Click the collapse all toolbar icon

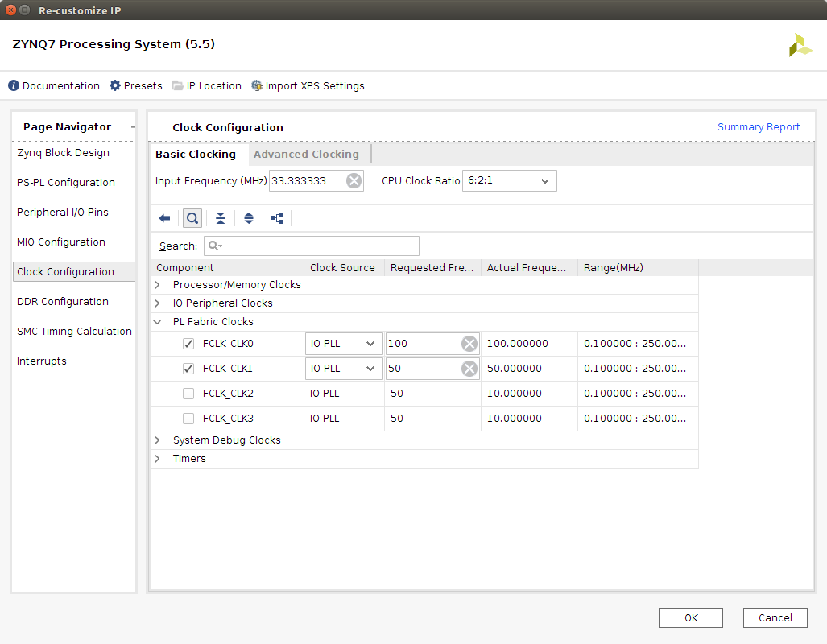click(221, 218)
